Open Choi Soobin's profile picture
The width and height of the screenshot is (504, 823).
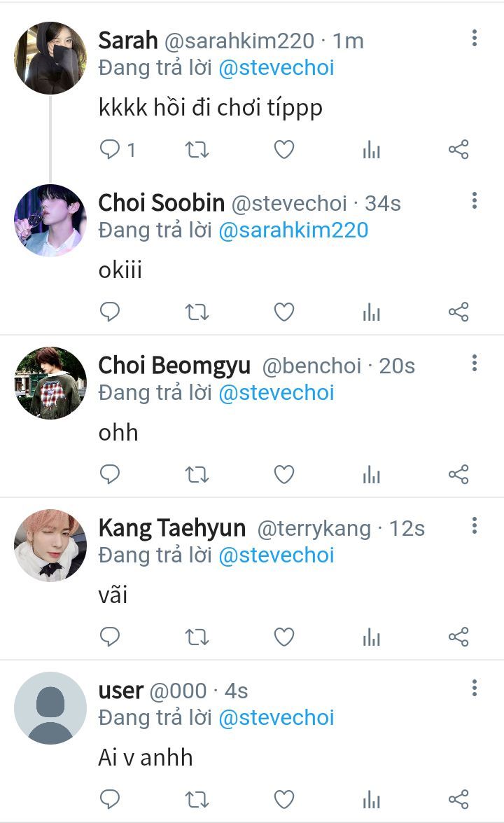tap(50, 220)
